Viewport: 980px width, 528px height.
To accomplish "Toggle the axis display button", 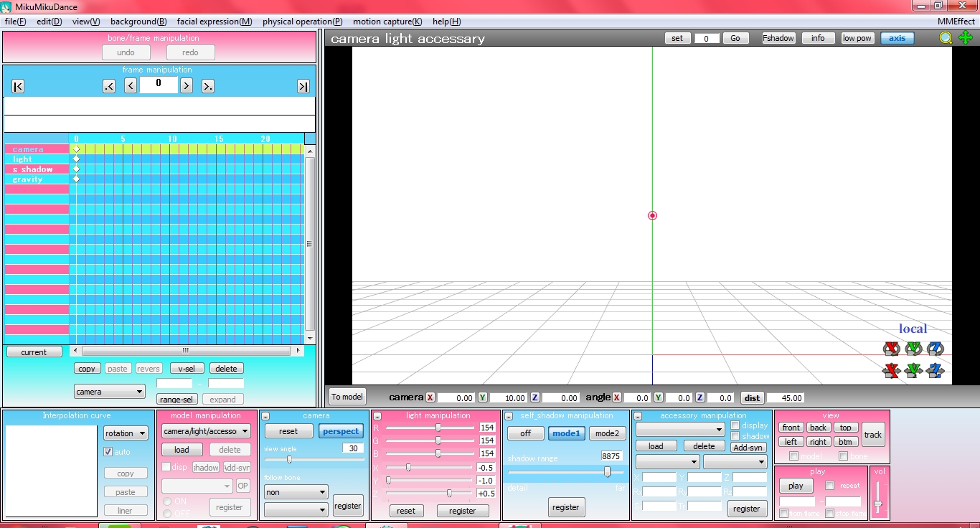I will (897, 38).
